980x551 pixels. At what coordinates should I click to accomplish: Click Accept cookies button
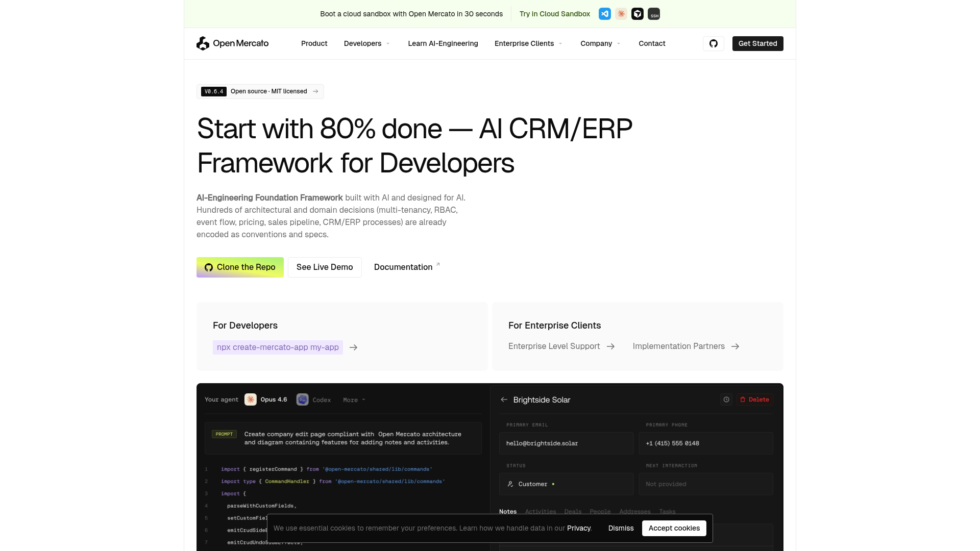(674, 528)
